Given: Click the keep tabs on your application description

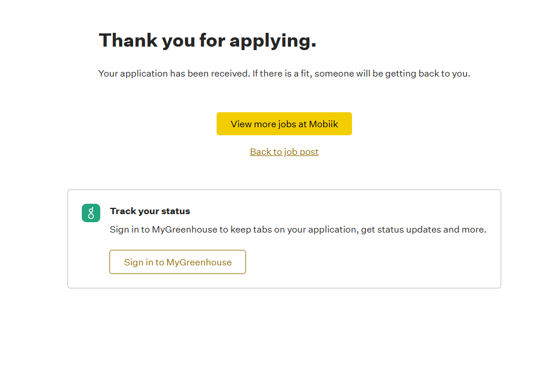Looking at the screenshot, I should click(x=298, y=230).
